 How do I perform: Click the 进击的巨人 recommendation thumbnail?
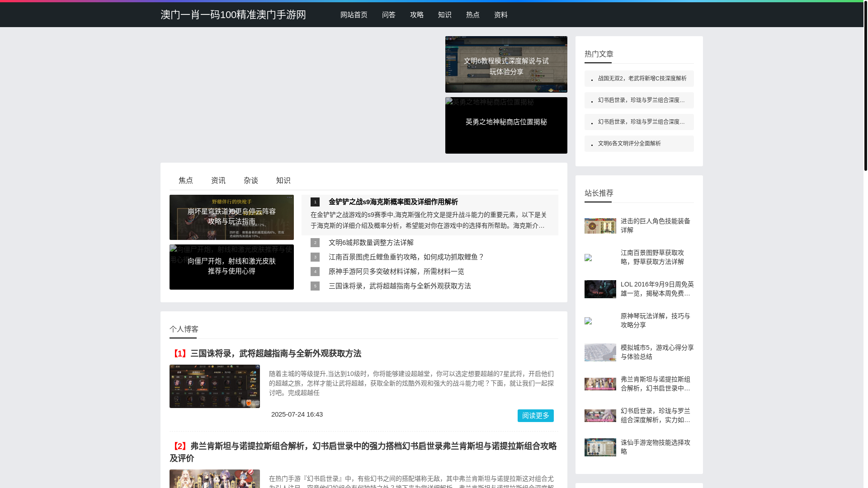(600, 226)
